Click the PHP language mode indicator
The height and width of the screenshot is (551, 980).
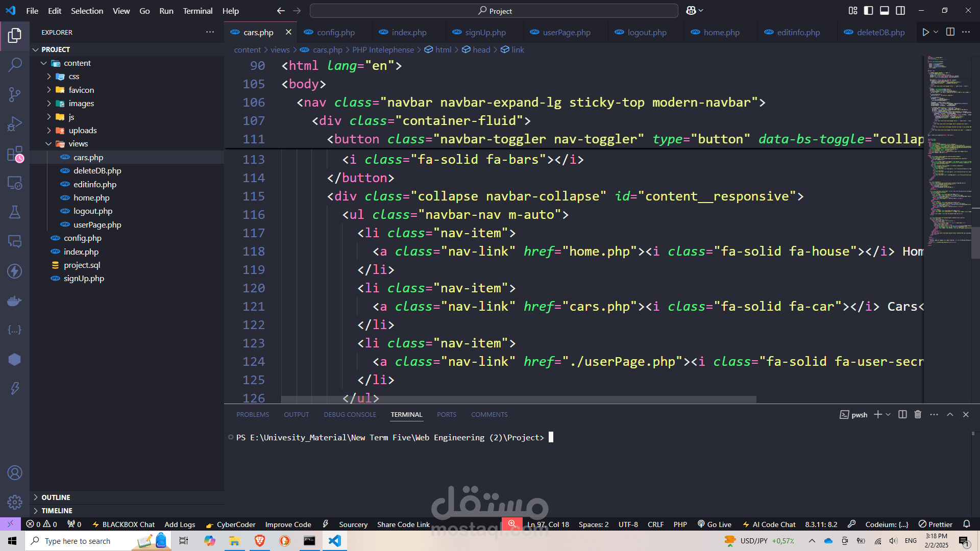coord(680,524)
